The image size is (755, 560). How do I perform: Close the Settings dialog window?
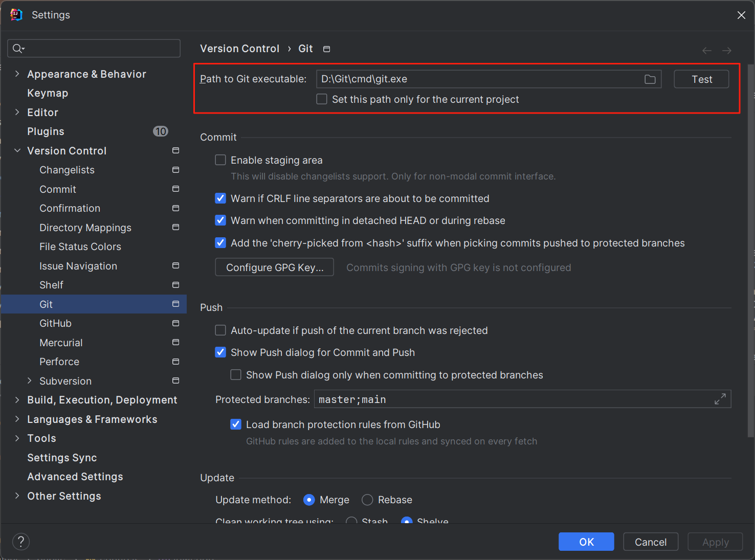(741, 15)
